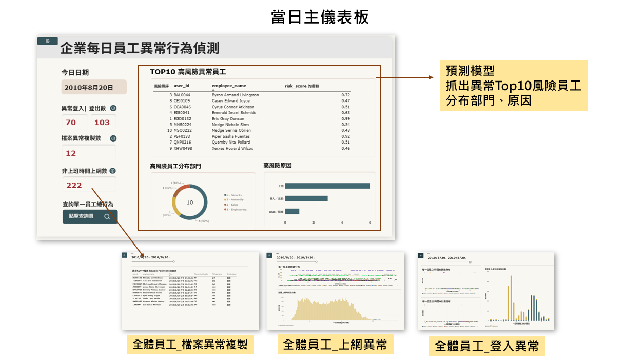This screenshot has height=364, width=628.
Task: Select the Casey Edward Joyce row
Action: pyautogui.click(x=252, y=101)
